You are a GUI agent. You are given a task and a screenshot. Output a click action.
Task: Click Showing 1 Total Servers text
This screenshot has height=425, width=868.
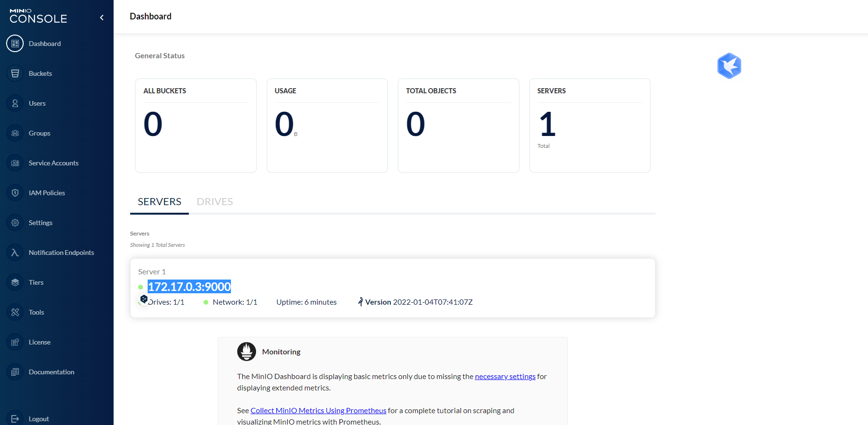tap(158, 245)
